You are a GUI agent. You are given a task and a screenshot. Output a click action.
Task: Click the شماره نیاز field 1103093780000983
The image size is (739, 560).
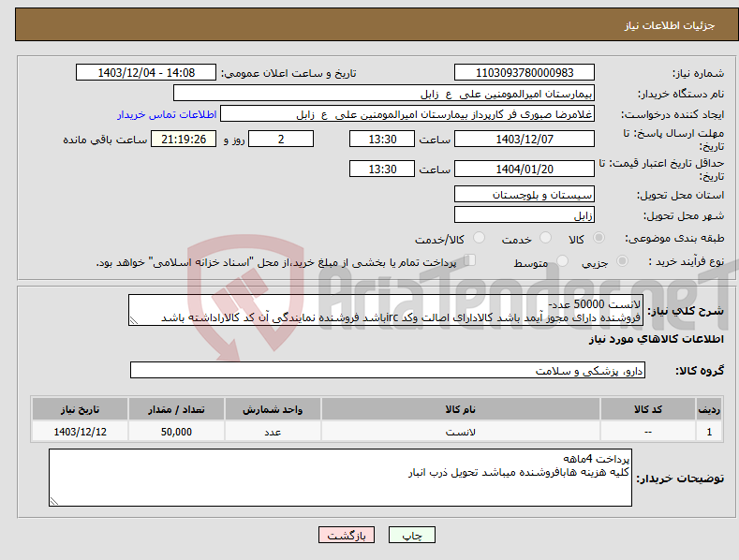click(x=525, y=73)
